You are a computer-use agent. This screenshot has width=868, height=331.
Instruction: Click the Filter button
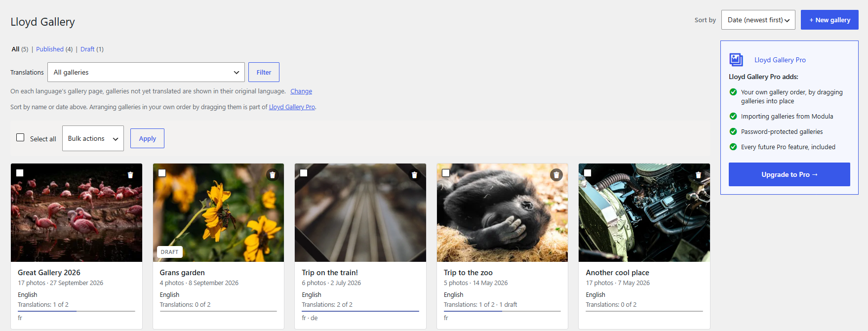(x=264, y=72)
